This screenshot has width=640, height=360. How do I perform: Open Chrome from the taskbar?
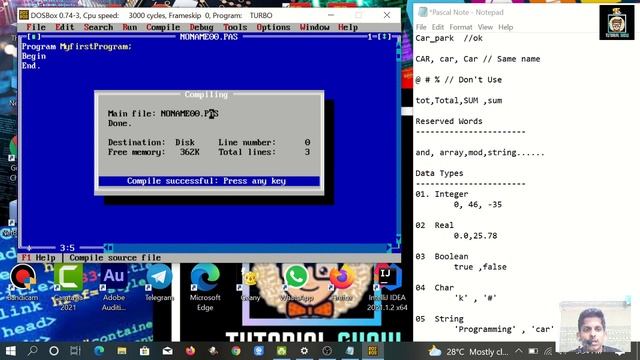(236, 351)
